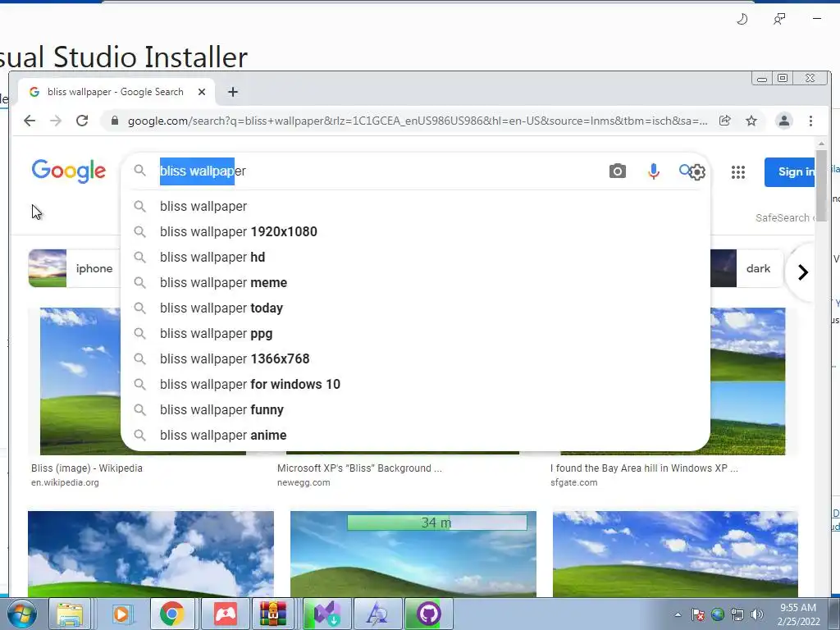Open Google apps grid
This screenshot has height=630, width=840.
tap(738, 172)
